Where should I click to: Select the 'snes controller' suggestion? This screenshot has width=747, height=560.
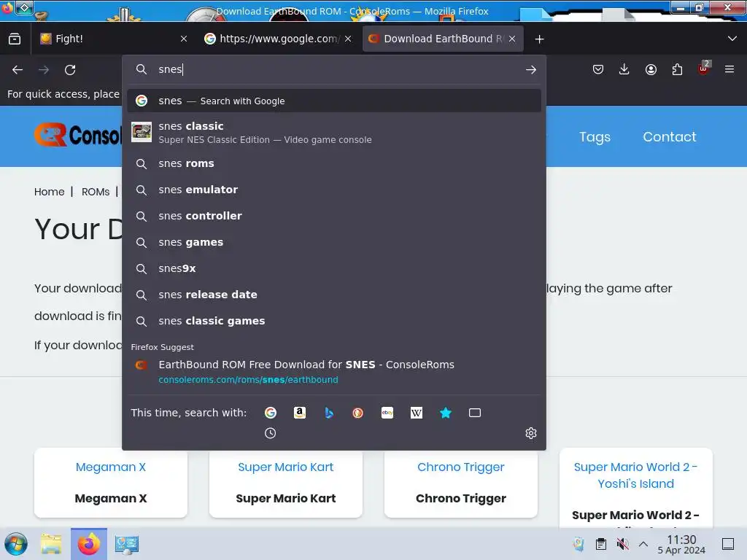pos(334,216)
